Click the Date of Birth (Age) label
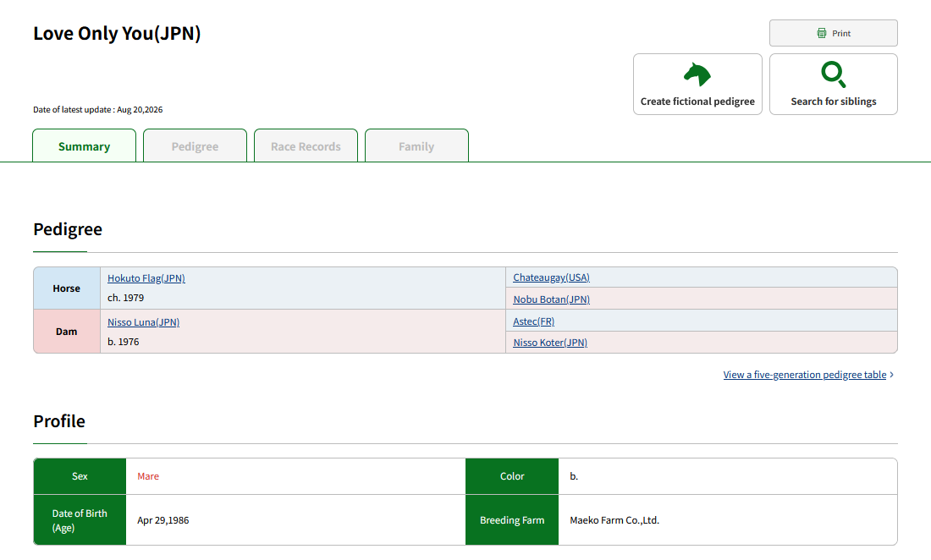This screenshot has width=931, height=560. (x=80, y=520)
